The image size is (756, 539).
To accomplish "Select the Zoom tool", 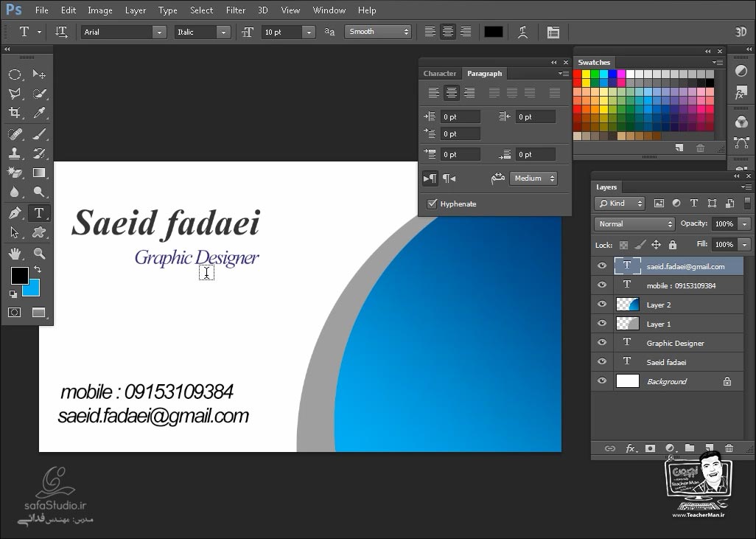I will 38,254.
